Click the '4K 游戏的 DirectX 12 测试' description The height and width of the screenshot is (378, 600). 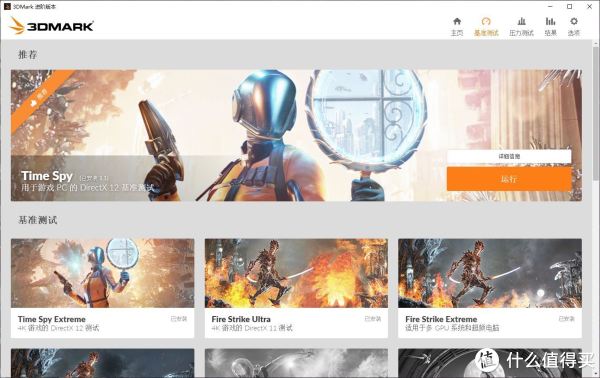(59, 328)
